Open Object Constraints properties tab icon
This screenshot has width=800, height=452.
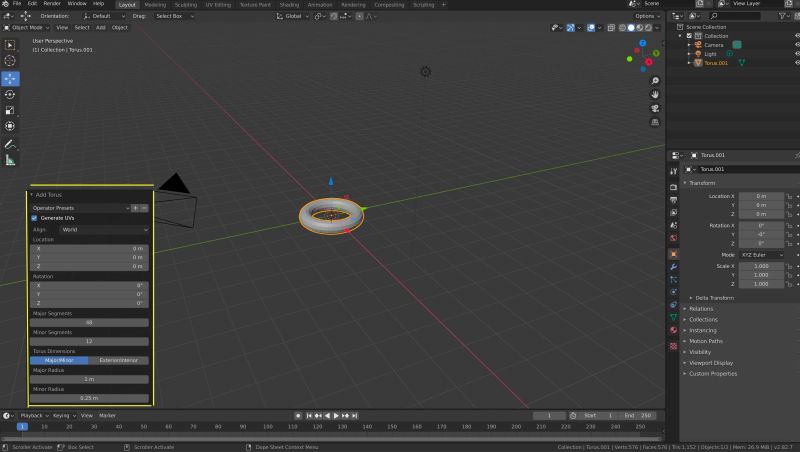[x=673, y=305]
